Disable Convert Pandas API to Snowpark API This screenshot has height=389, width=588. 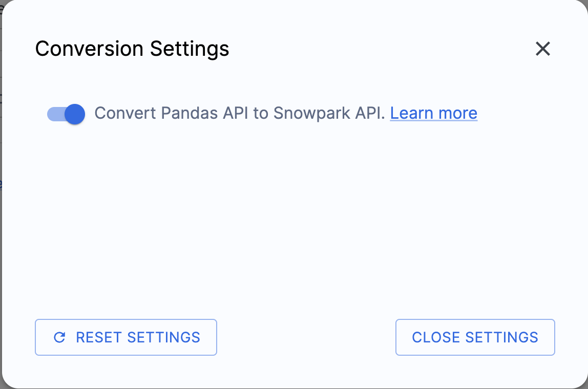[x=66, y=114]
